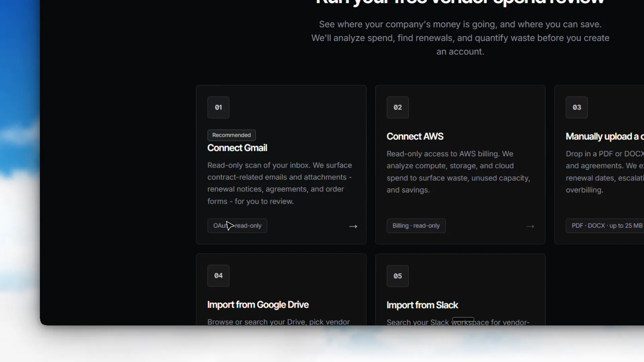
Task: Click the arrow on Connect AWS card
Action: point(530,227)
